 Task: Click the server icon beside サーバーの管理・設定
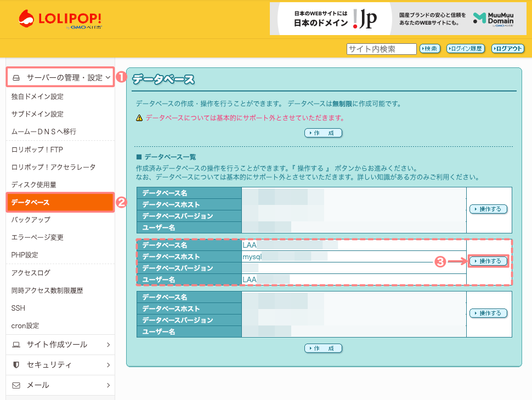16,78
